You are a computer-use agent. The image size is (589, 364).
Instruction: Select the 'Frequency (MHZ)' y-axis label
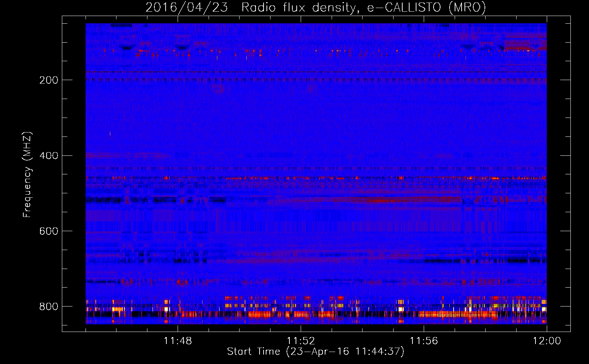click(x=27, y=174)
